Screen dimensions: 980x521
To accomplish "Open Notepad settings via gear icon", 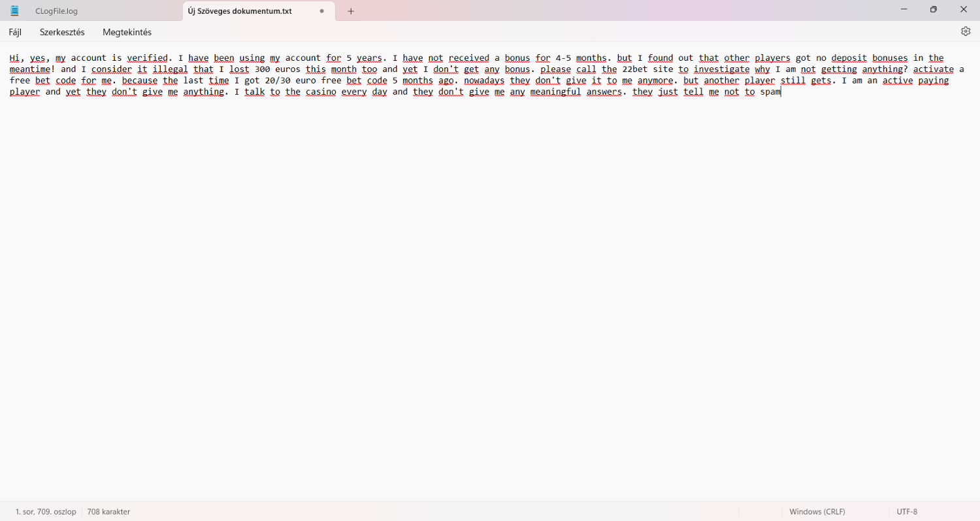I will click(966, 31).
